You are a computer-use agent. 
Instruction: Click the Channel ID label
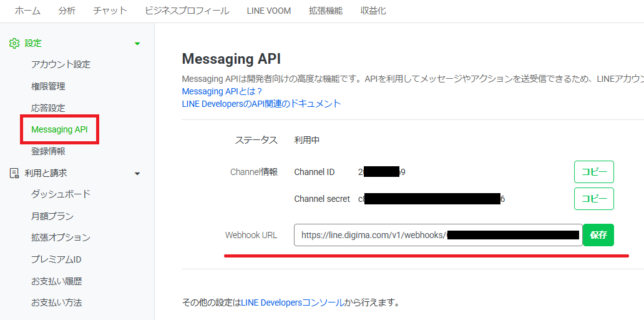pos(315,172)
